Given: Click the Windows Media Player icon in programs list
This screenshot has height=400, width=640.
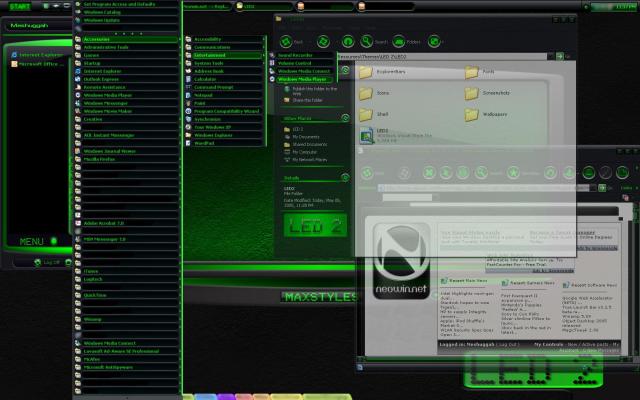Looking at the screenshot, I should pos(78,95).
